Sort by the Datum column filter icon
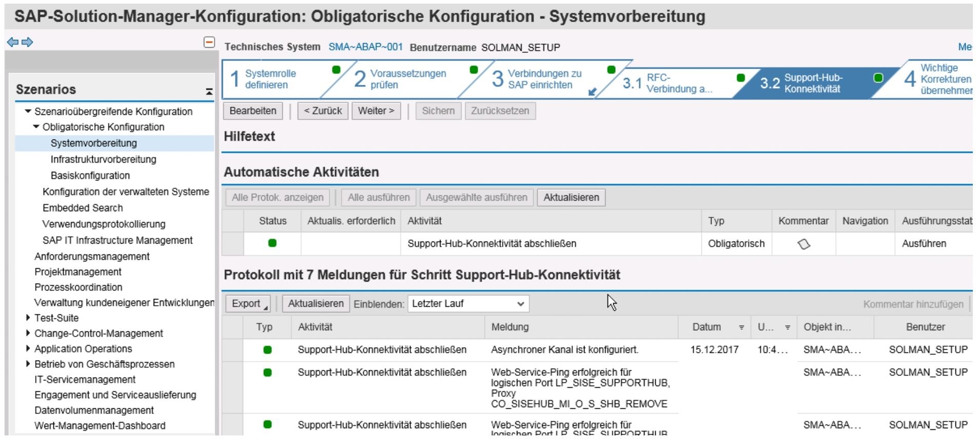Image resolution: width=980 pixels, height=439 pixels. [x=741, y=328]
